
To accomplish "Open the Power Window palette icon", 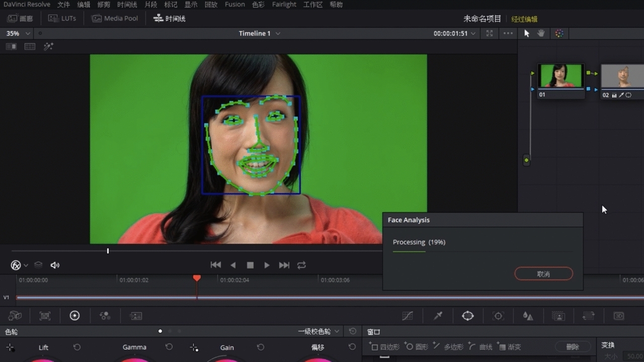I will click(468, 316).
